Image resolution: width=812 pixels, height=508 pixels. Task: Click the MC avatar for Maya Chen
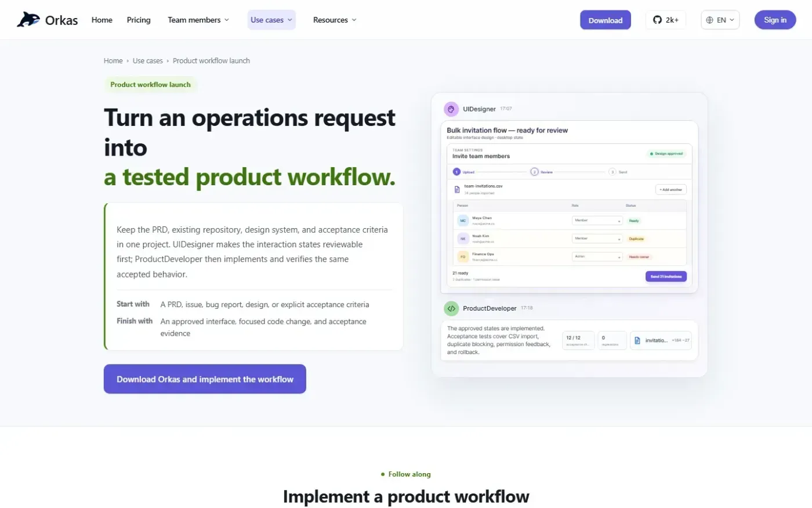pos(463,221)
